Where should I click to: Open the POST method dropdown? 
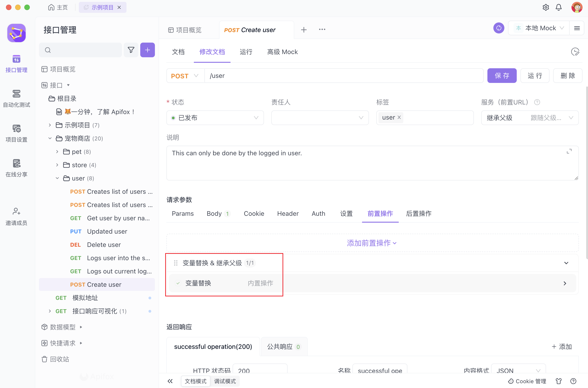pos(185,76)
